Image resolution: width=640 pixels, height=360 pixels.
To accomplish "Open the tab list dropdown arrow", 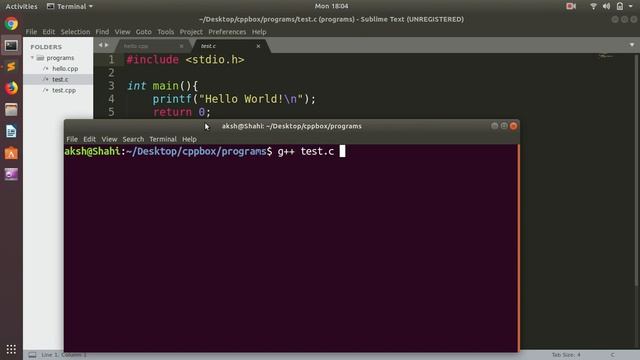I will [632, 45].
